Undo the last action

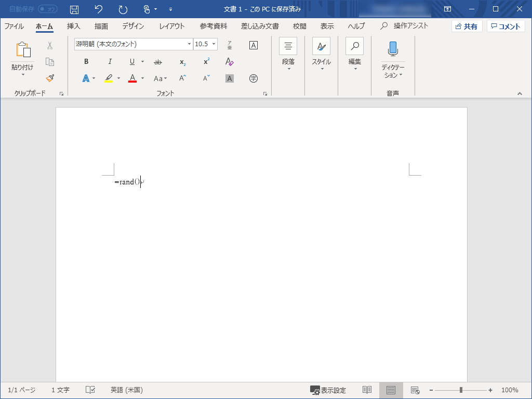[98, 9]
